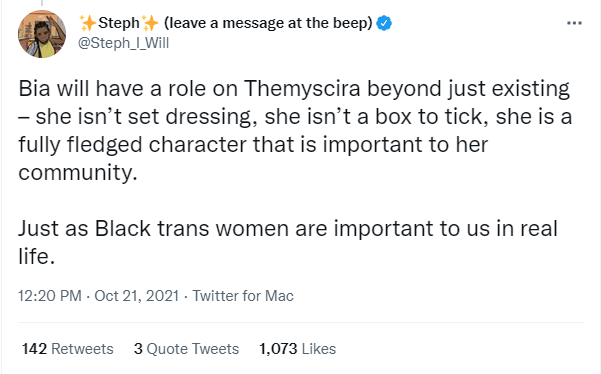
Task: Open Steph's profile avatar picture
Action: (x=42, y=34)
